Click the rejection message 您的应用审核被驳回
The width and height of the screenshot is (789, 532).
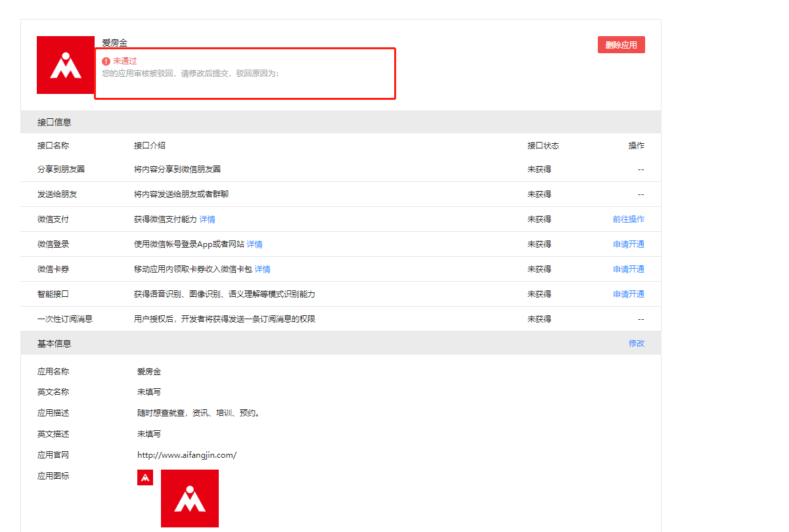click(191, 74)
